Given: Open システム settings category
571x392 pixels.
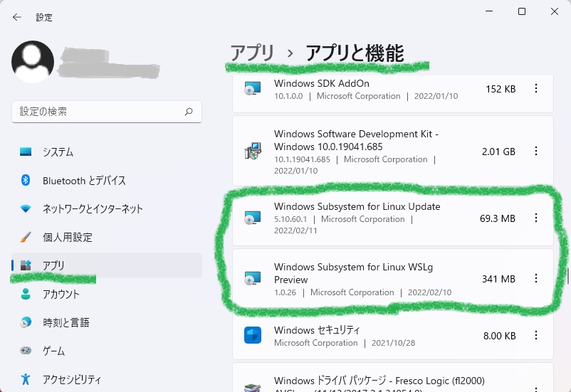Looking at the screenshot, I should (58, 152).
